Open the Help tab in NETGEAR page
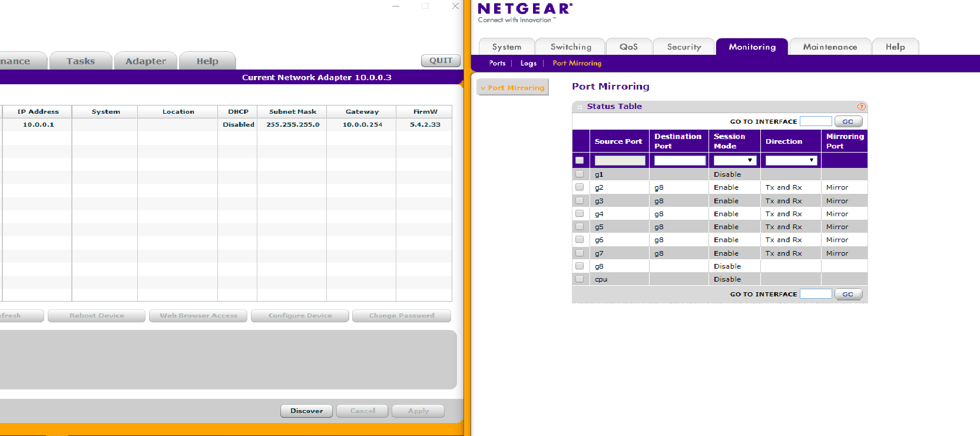 (895, 47)
